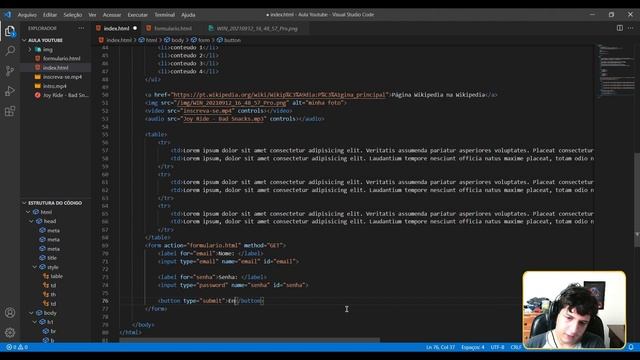Click the UTF-8 encoding status entry

click(497, 347)
